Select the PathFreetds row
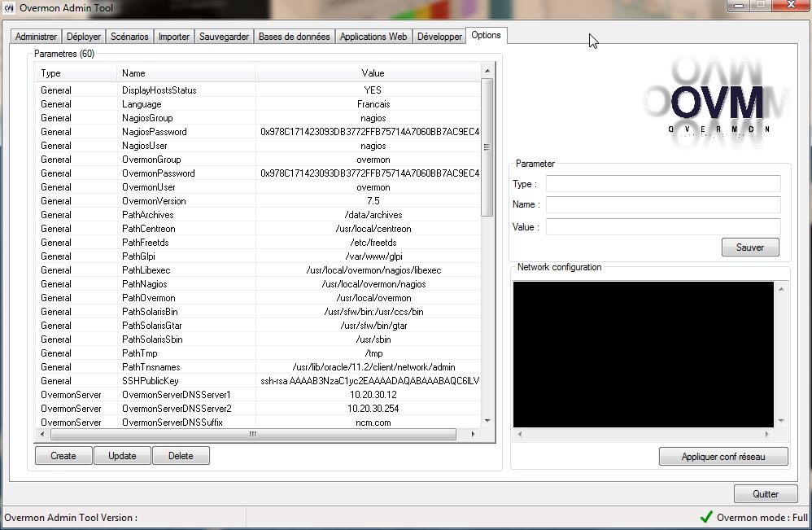812x530 pixels. tap(258, 243)
